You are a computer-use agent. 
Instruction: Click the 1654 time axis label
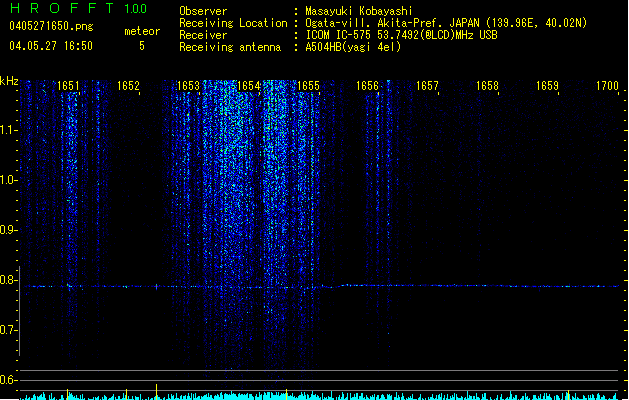tap(248, 86)
